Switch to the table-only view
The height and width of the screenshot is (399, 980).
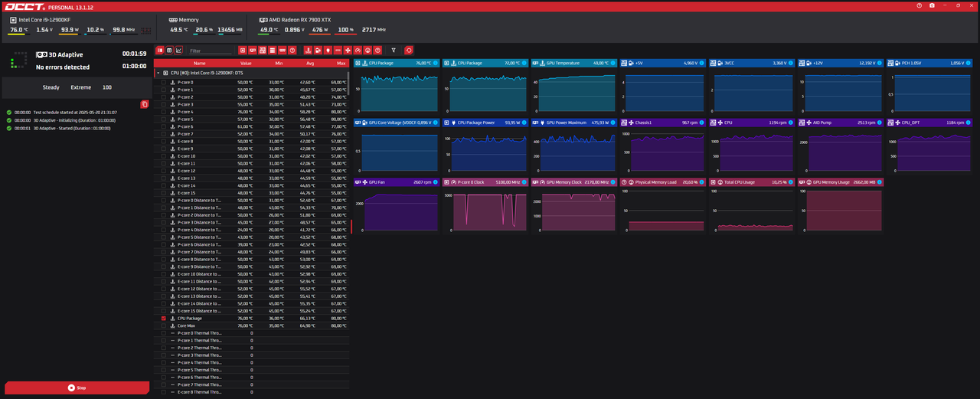[x=169, y=51]
